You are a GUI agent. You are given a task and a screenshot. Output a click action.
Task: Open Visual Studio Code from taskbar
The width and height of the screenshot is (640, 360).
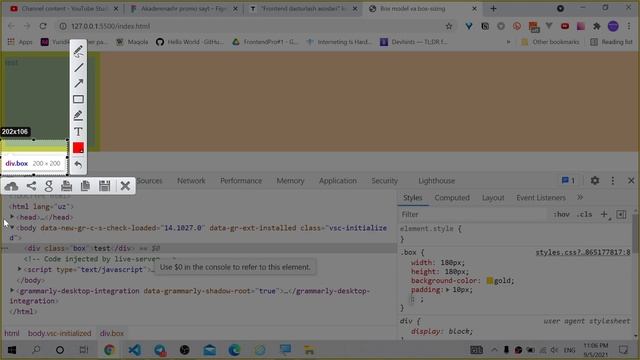(x=134, y=350)
